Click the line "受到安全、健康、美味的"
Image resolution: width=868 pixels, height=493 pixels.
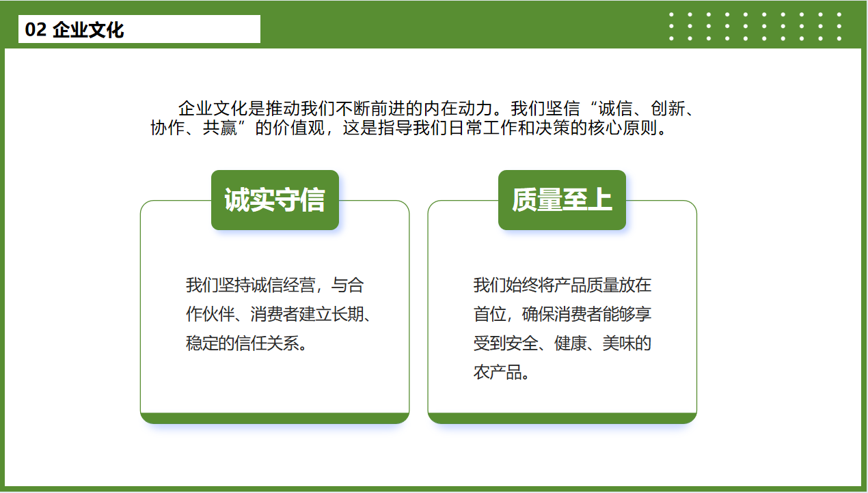click(x=562, y=343)
